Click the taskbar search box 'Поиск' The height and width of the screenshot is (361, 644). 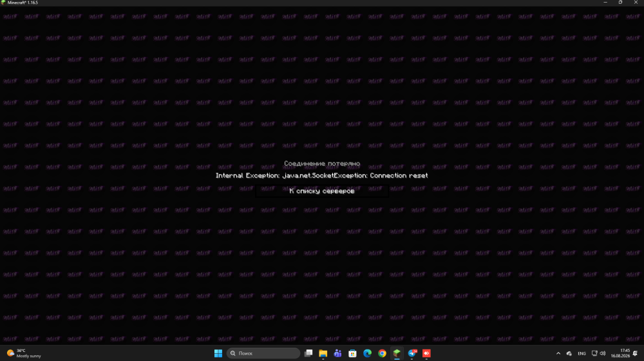pos(263,353)
